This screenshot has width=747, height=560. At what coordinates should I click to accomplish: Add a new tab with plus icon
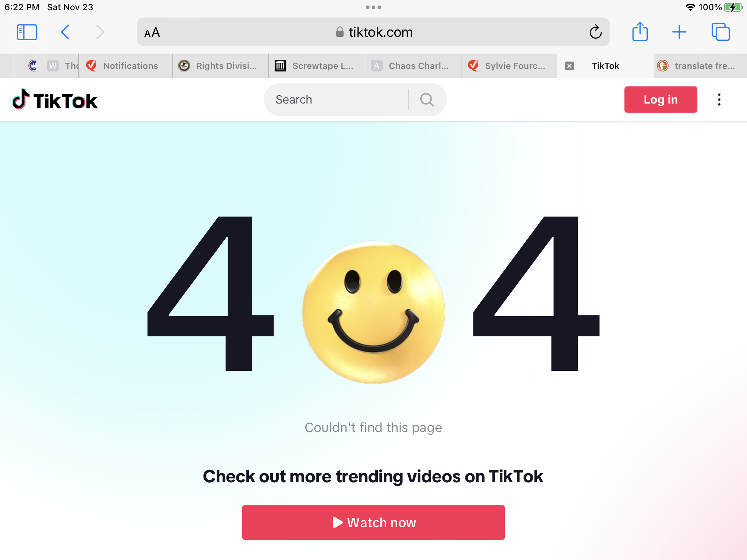click(x=679, y=32)
